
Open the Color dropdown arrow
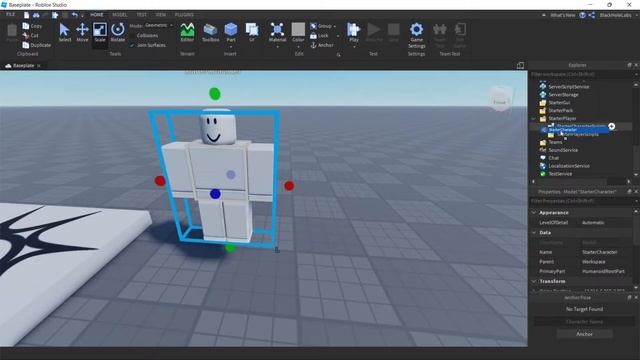(x=298, y=47)
